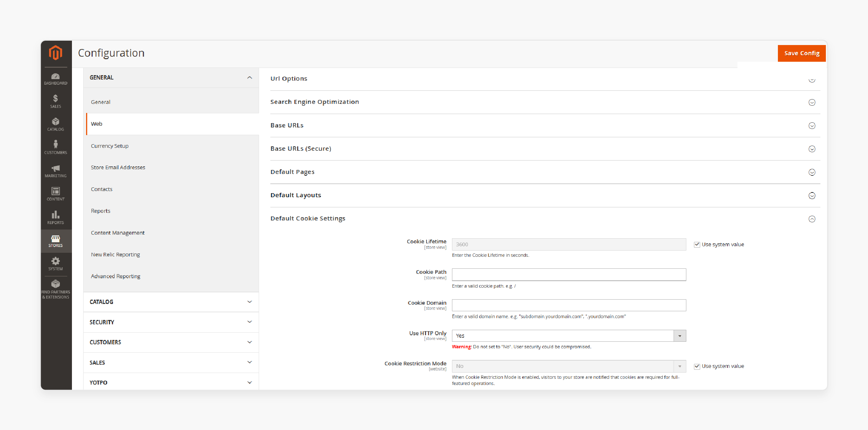Click the CATALOG group label
This screenshot has height=430, width=868.
(x=101, y=302)
